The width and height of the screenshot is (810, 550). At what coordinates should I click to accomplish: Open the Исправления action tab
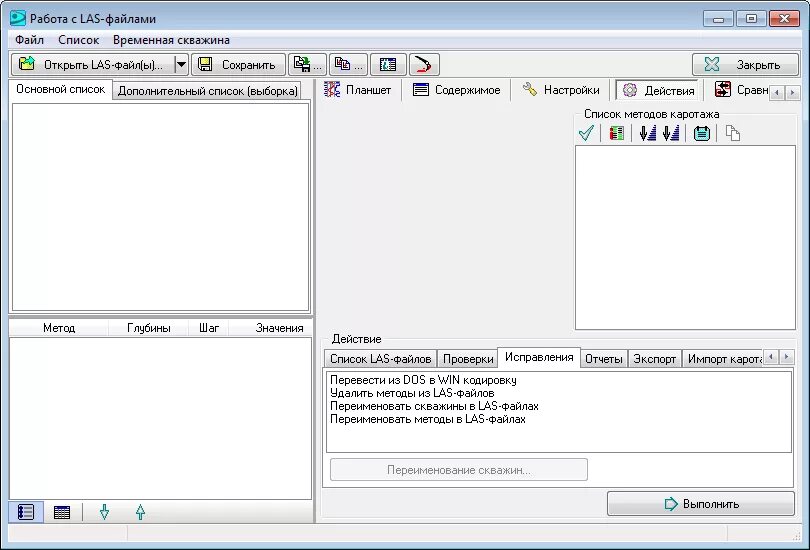tap(539, 357)
